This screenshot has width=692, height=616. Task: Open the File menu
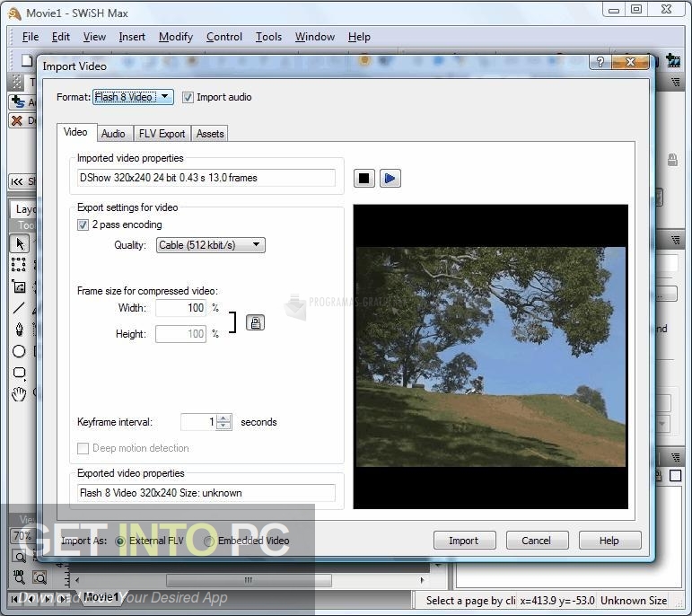[31, 37]
